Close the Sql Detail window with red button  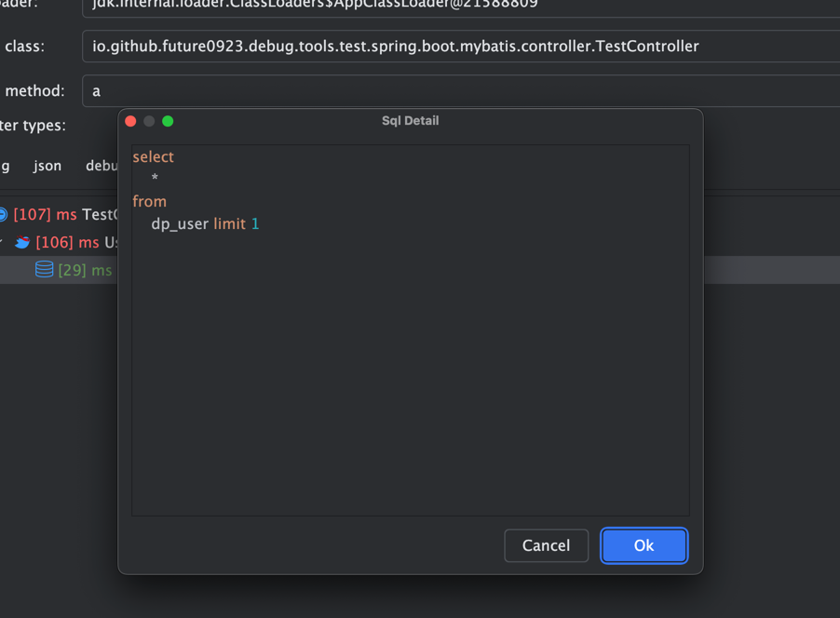130,121
